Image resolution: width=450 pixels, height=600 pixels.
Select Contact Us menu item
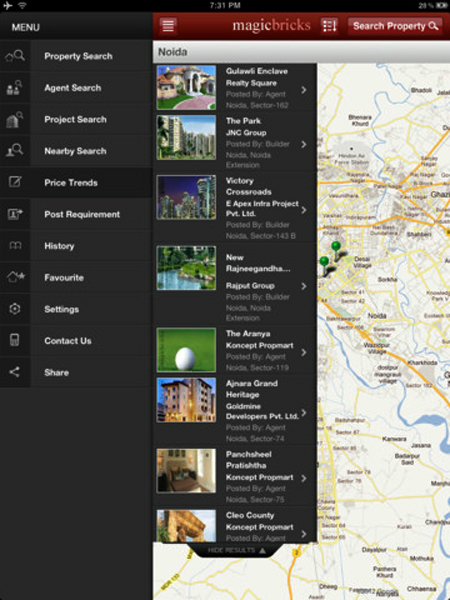(x=76, y=341)
